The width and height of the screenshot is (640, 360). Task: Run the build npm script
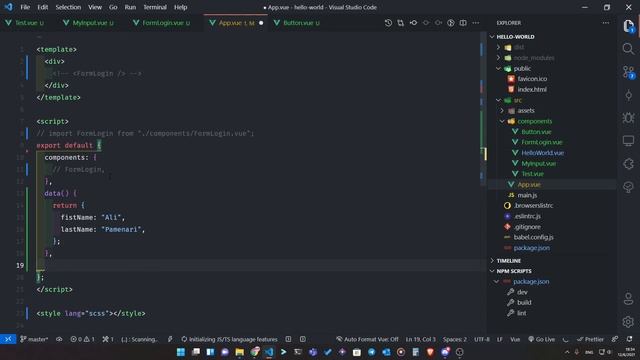point(524,302)
